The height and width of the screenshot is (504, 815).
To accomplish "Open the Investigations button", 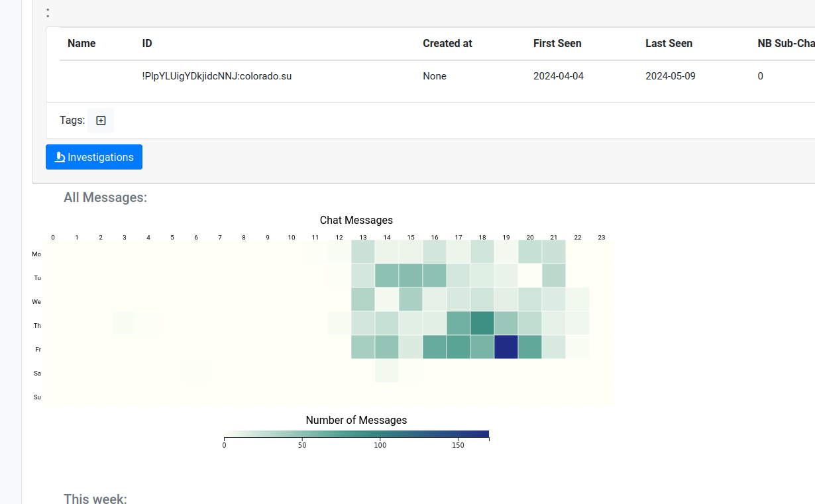I will (94, 157).
